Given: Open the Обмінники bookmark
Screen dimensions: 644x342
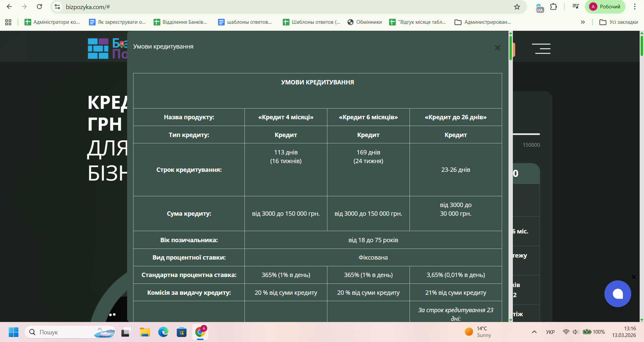Looking at the screenshot, I should point(365,22).
